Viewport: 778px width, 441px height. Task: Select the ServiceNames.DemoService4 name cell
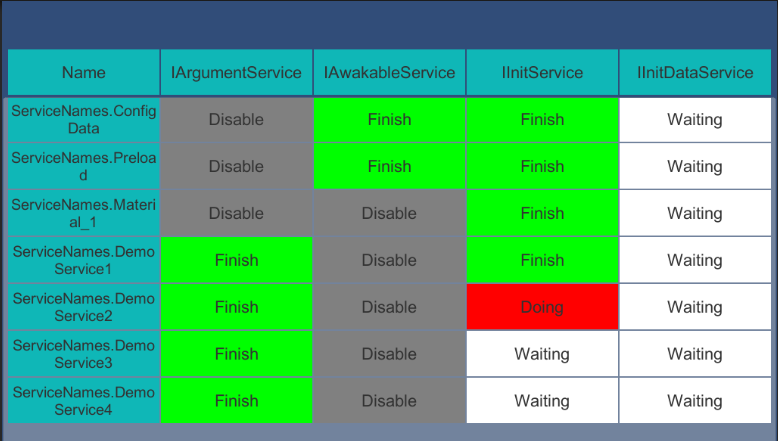click(84, 401)
